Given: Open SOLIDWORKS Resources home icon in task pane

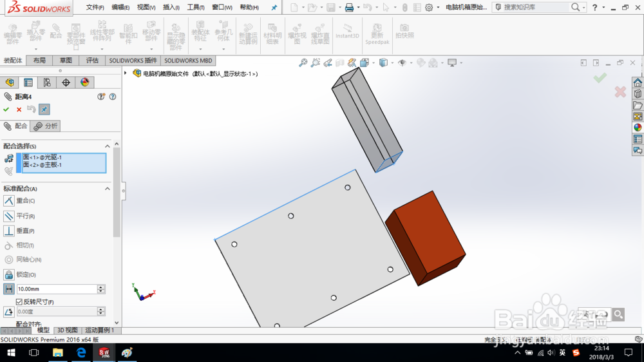Looking at the screenshot, I should [638, 82].
